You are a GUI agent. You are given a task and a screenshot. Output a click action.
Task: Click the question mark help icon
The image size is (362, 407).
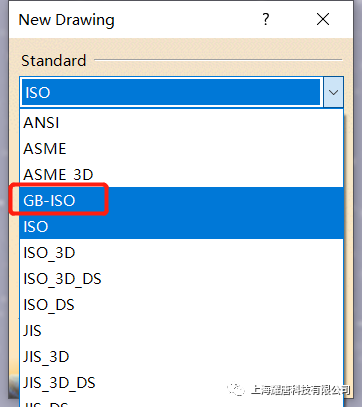tap(266, 20)
